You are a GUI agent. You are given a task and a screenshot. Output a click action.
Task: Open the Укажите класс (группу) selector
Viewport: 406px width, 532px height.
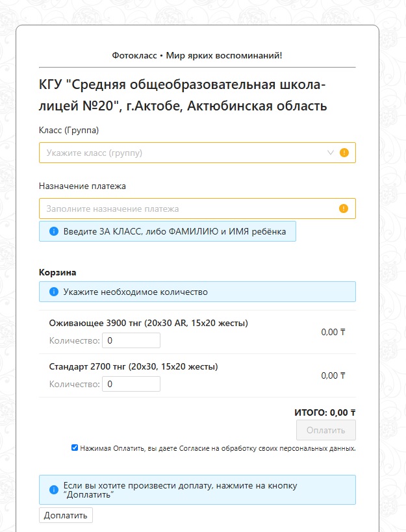[197, 153]
